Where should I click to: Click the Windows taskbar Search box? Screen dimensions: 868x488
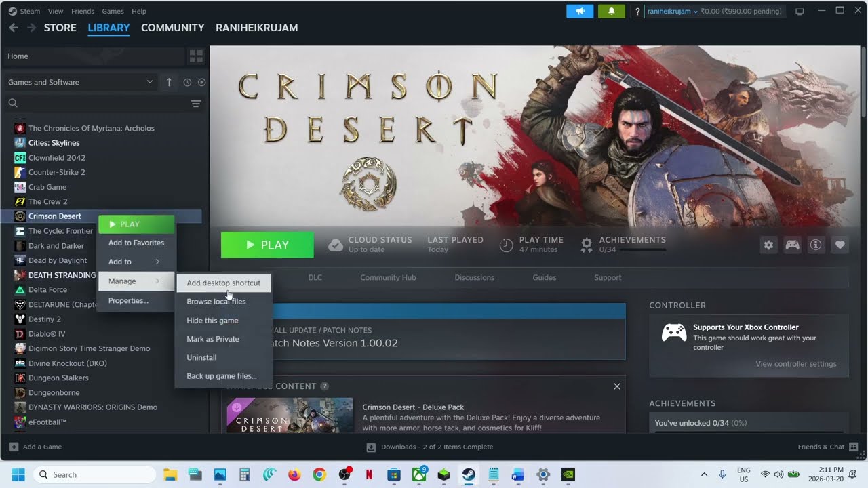click(95, 474)
